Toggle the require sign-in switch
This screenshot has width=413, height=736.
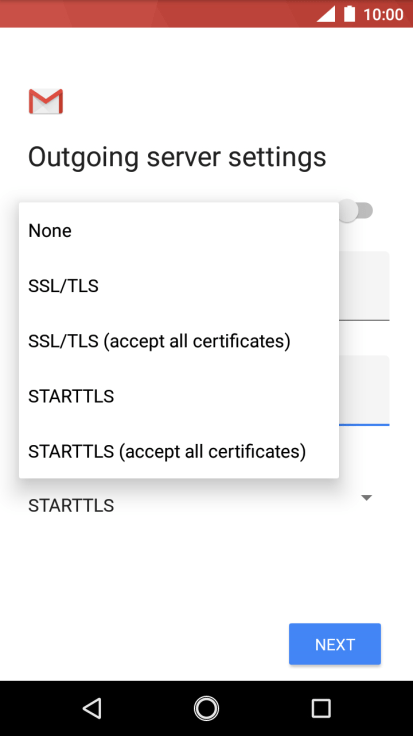357,211
